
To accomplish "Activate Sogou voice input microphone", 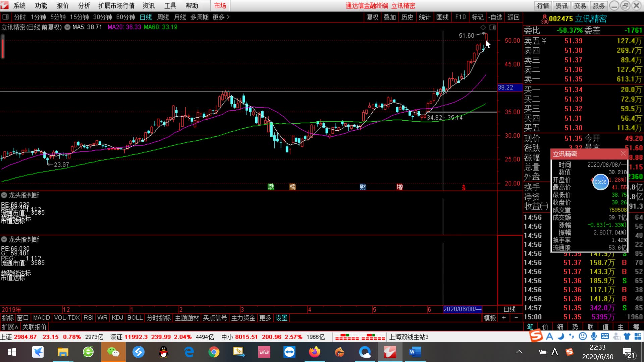I will click(594, 336).
